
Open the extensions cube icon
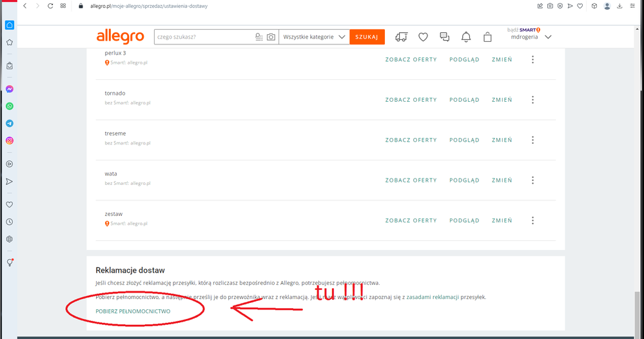tap(594, 6)
